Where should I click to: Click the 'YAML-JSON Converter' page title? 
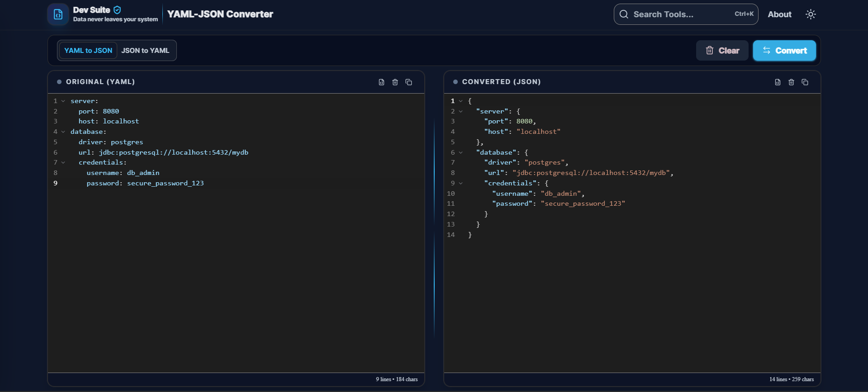(x=220, y=14)
